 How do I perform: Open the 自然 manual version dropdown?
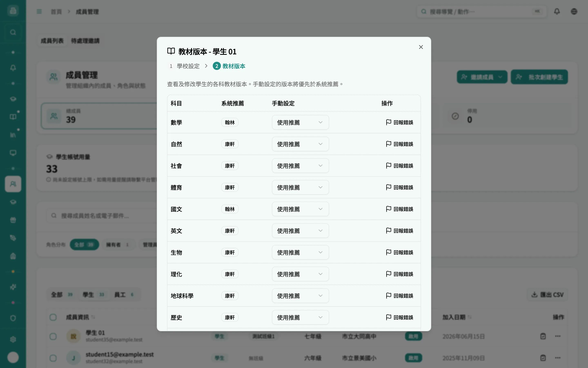click(x=300, y=144)
